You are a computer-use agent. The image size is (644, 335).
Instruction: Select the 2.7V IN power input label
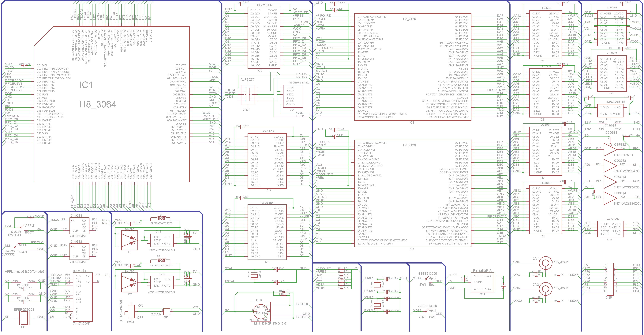[x=156, y=314]
